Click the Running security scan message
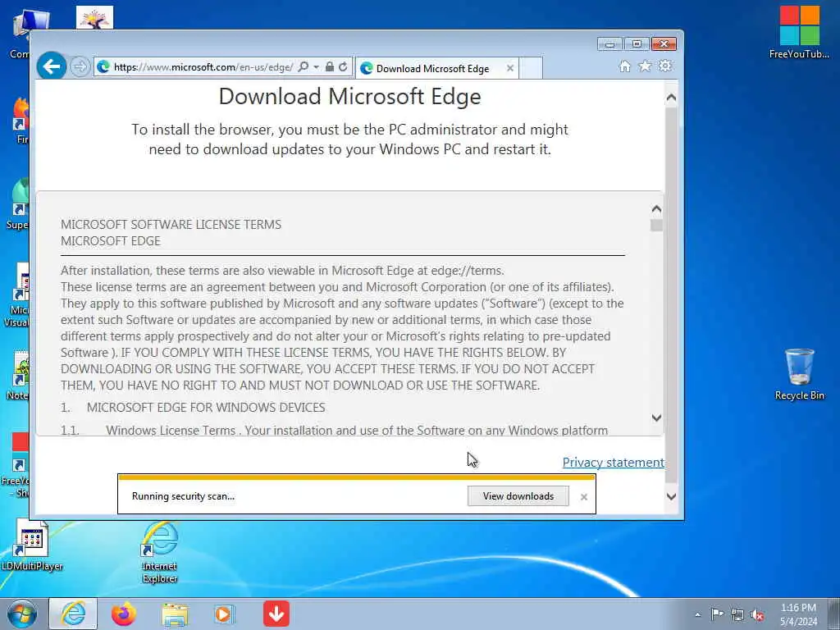Screen dimensions: 840x630 click(183, 496)
